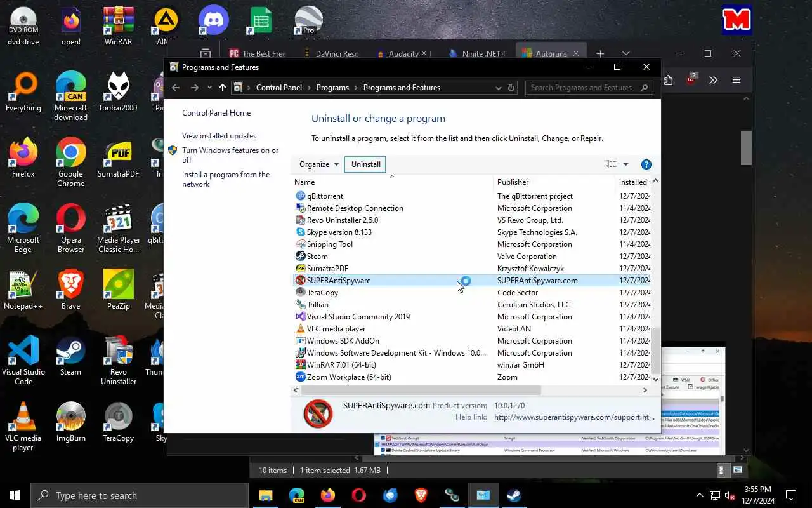Click the VLC media player cone icon in list

[x=301, y=329]
